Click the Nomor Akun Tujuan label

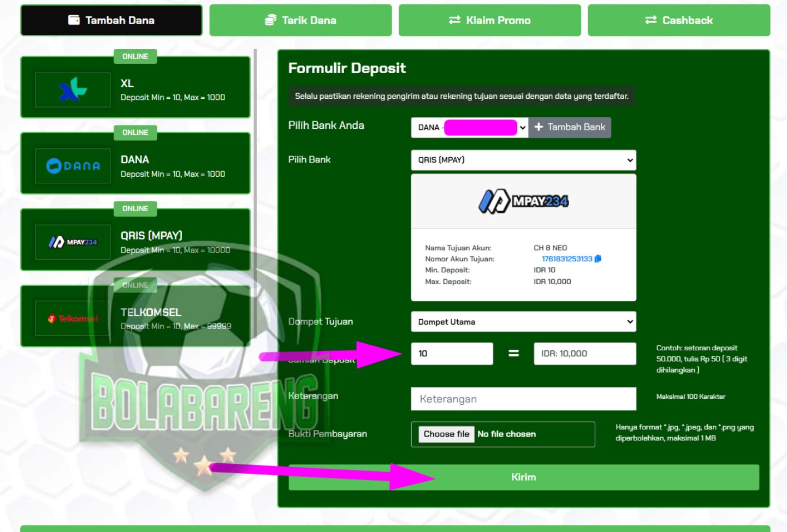[x=460, y=259]
